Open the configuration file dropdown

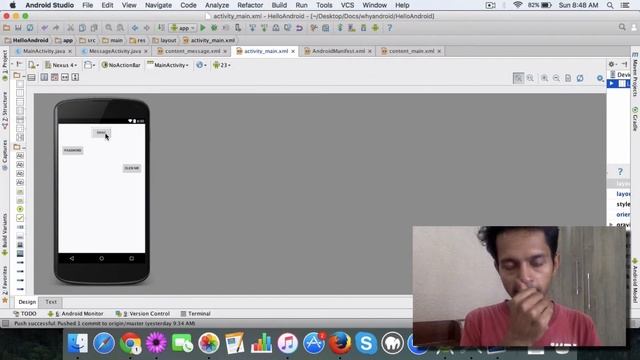tap(33, 65)
